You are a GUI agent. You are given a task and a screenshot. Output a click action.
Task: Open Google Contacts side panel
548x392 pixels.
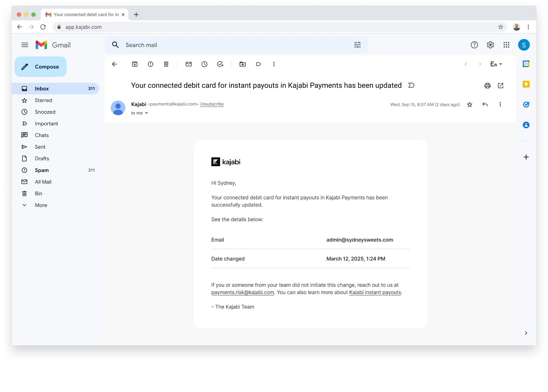526,125
